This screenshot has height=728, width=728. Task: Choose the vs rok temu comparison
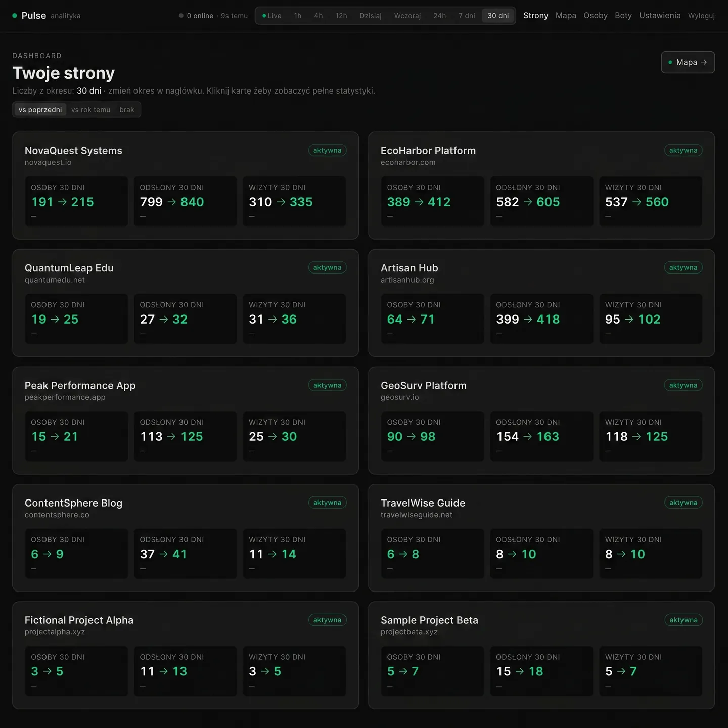(90, 110)
